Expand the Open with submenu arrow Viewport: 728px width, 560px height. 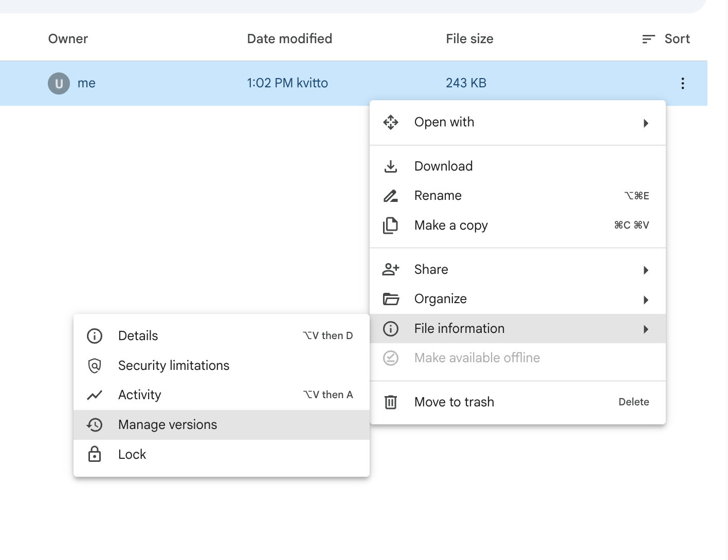click(646, 123)
